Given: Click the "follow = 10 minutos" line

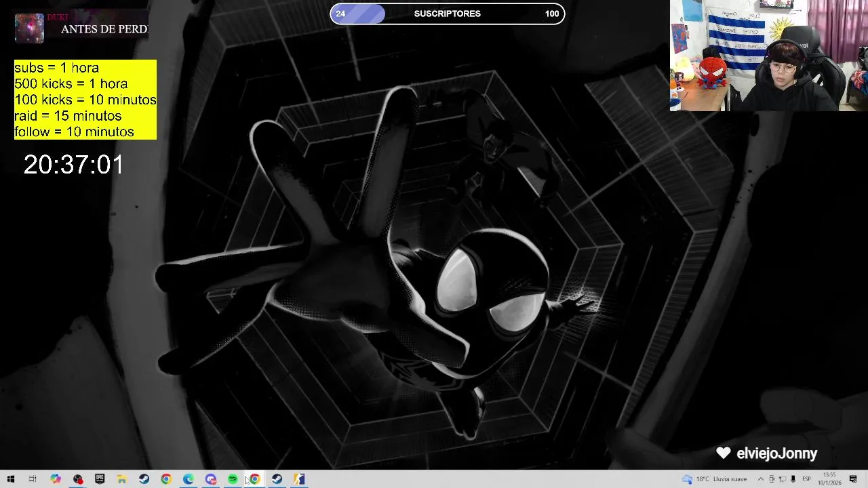Looking at the screenshot, I should [x=74, y=131].
